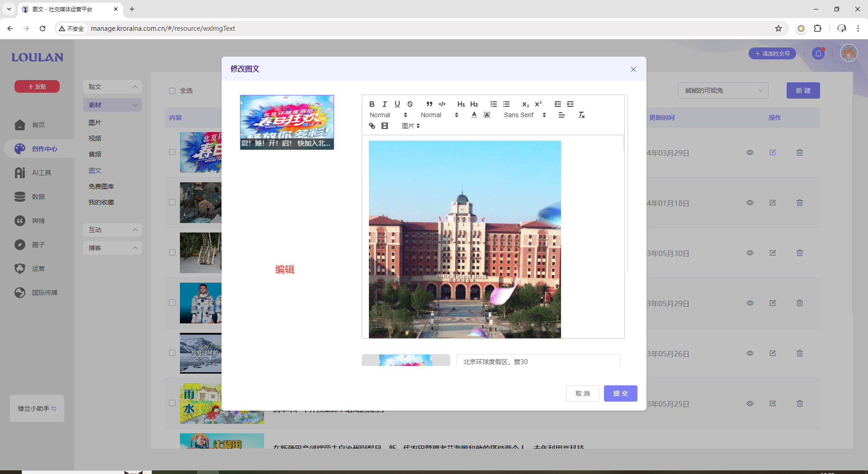This screenshot has height=474, width=868.
Task: Open 舆情 in sidebar
Action: point(37,221)
